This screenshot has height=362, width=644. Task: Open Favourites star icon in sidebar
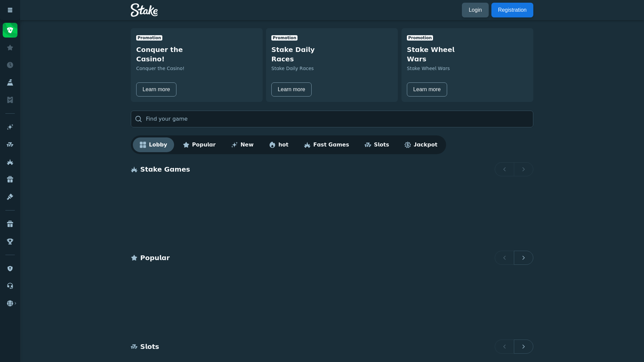click(10, 48)
